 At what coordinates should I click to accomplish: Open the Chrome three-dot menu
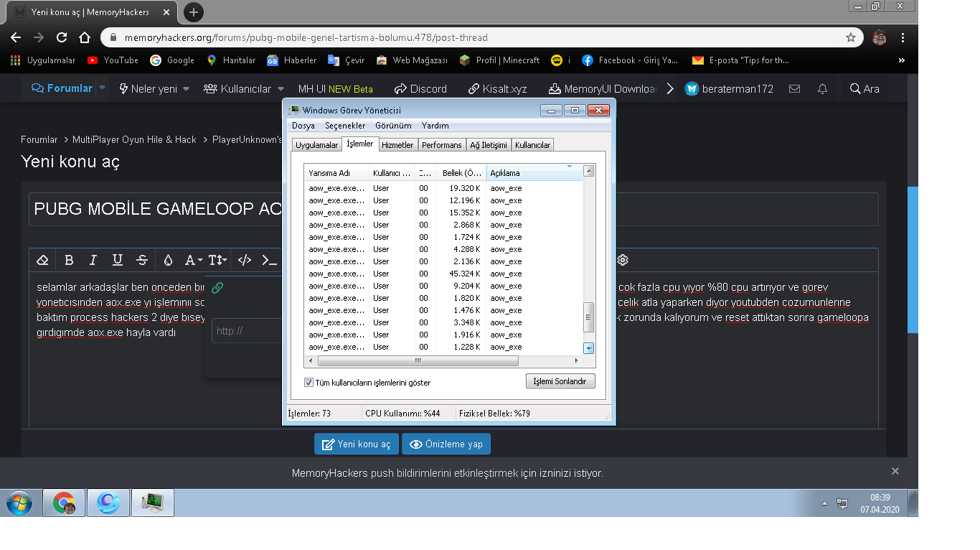pyautogui.click(x=903, y=37)
